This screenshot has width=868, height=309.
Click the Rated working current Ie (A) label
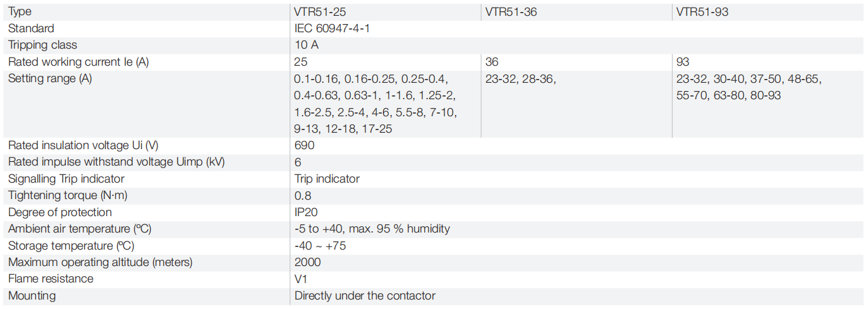coord(78,62)
